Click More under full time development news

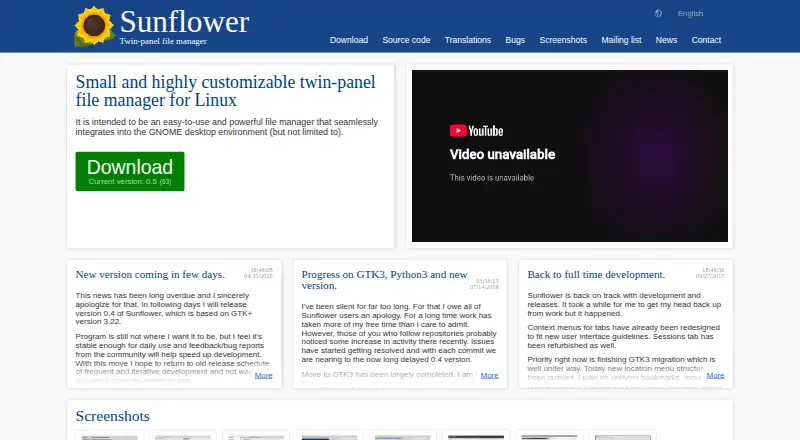coord(715,375)
